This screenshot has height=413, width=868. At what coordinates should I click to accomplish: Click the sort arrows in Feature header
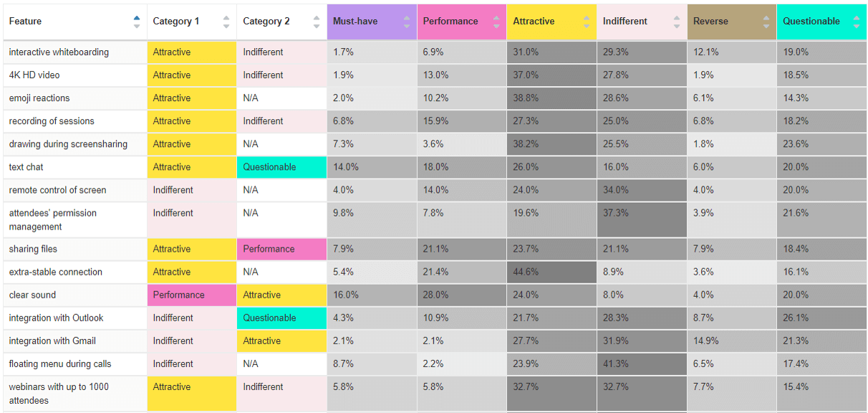click(137, 22)
